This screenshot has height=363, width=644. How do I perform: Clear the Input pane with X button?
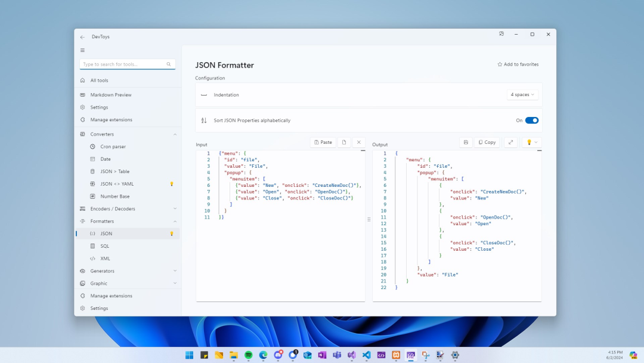pos(358,142)
